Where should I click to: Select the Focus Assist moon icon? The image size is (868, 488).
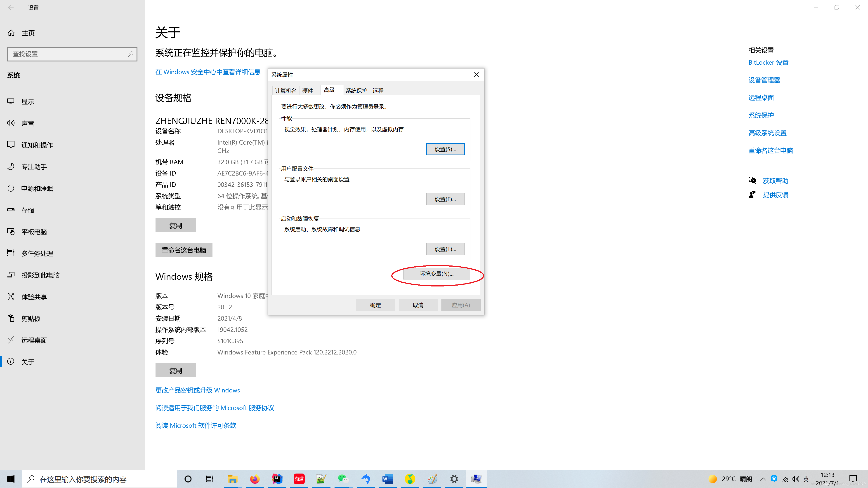(11, 166)
